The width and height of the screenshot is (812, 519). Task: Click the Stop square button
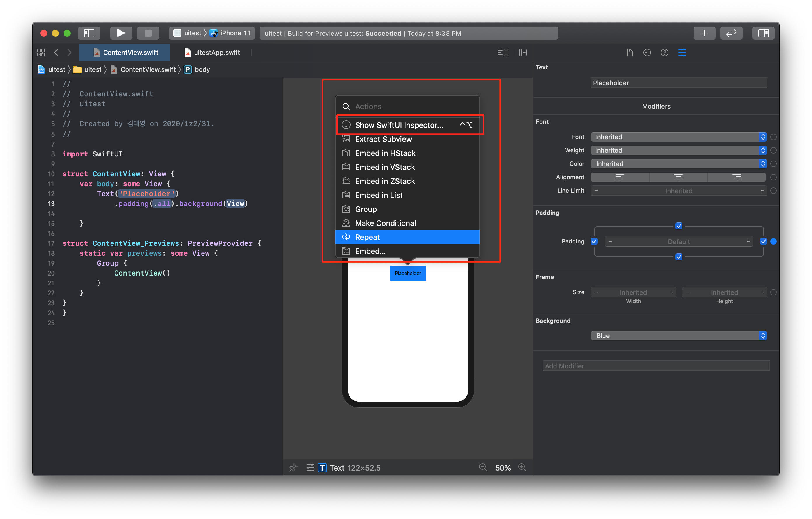(148, 33)
